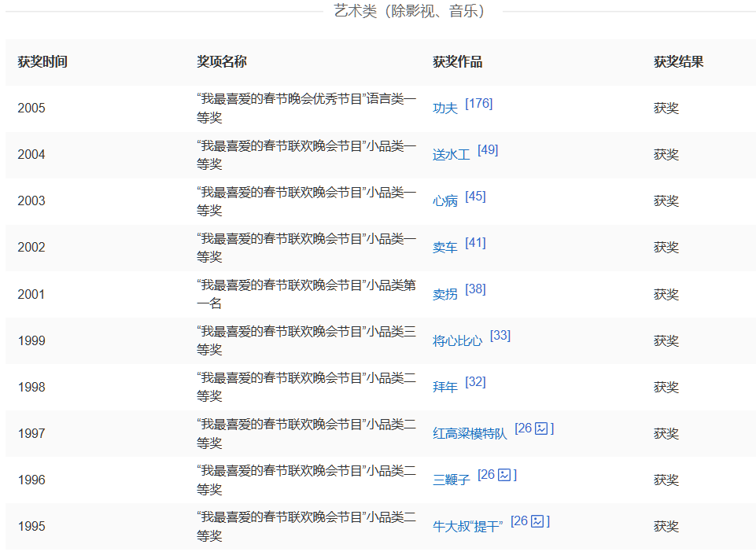Click citation reference [176]
Viewport: 756px width, 559px height.
[479, 104]
